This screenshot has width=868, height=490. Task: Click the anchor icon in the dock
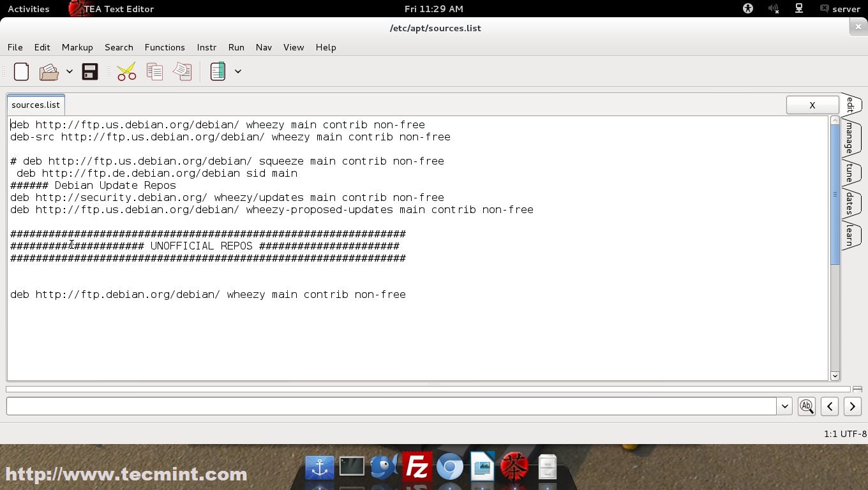pos(320,468)
